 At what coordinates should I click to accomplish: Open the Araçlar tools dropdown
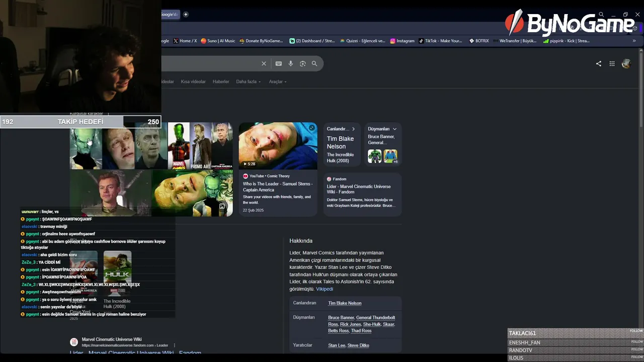[x=278, y=81]
